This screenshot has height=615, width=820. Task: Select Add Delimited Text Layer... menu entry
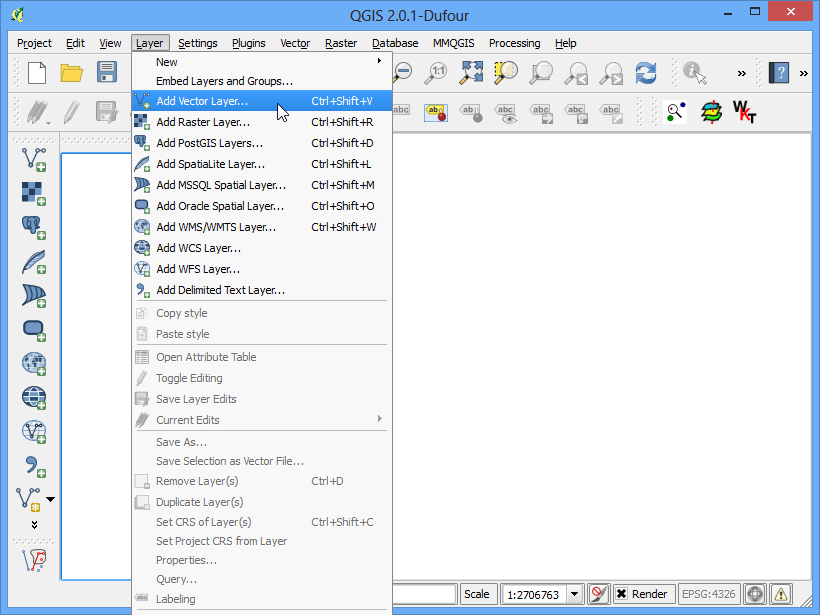(261, 290)
